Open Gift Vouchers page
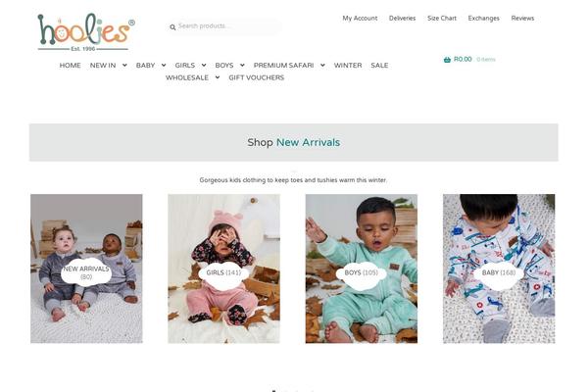588x392 pixels. coord(257,77)
